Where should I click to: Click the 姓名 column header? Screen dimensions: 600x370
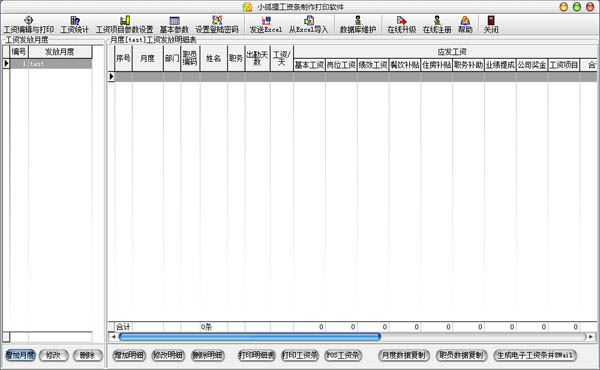214,59
